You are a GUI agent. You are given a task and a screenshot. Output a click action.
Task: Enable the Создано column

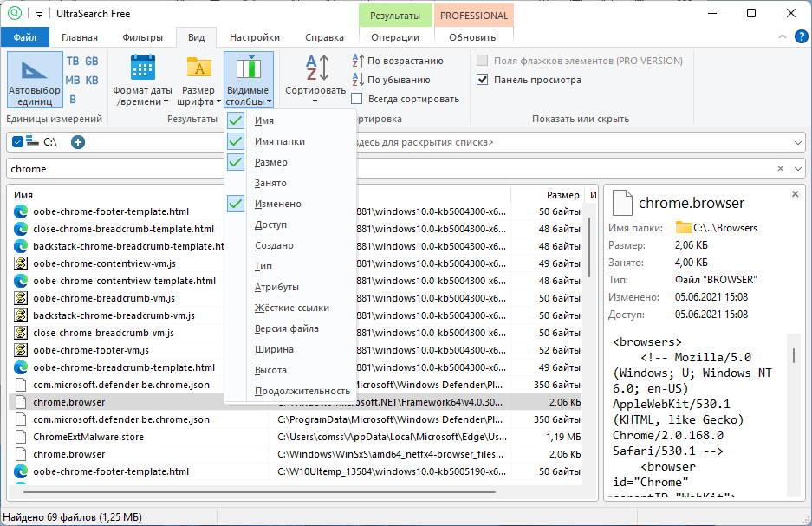[290, 245]
